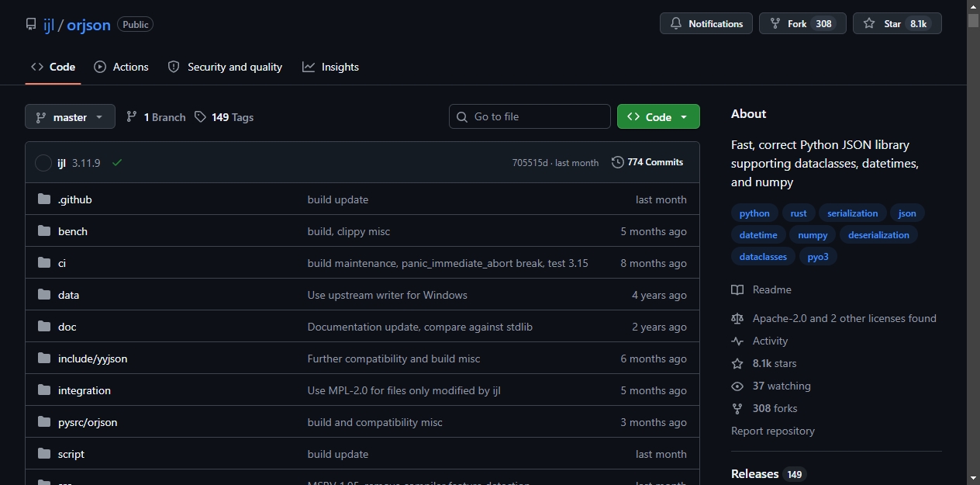This screenshot has width=980, height=485.
Task: Select the rust topic tag
Action: point(799,213)
